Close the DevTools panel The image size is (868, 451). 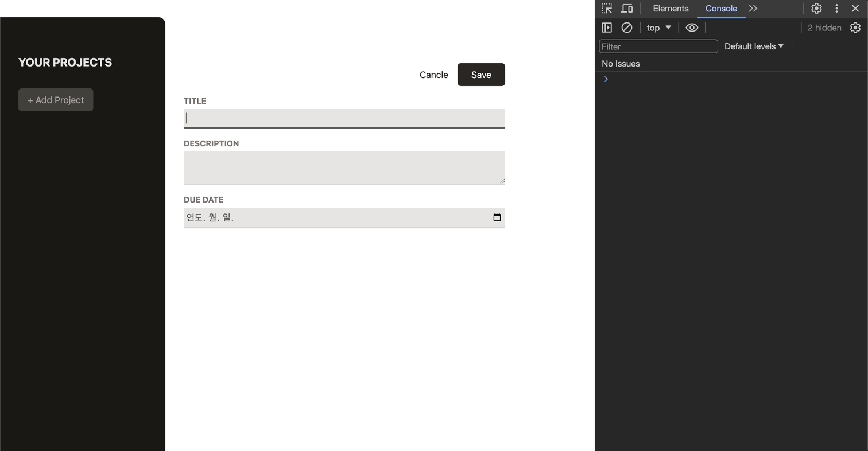coord(855,9)
